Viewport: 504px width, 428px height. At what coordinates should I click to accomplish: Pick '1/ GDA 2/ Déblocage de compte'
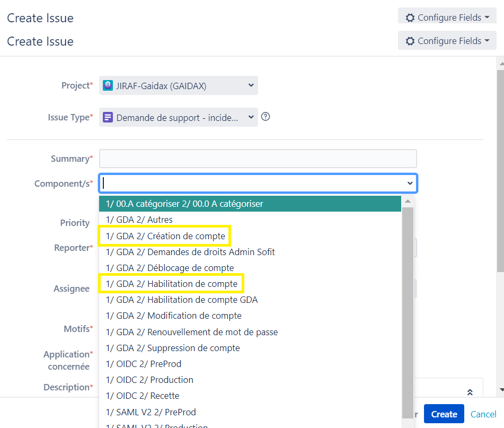pyautogui.click(x=250, y=268)
